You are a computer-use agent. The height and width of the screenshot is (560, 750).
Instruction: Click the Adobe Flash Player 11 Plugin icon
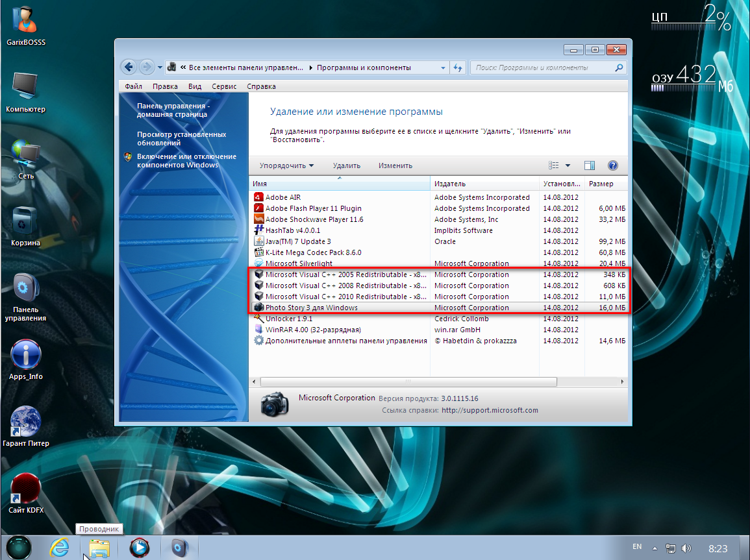click(x=259, y=208)
